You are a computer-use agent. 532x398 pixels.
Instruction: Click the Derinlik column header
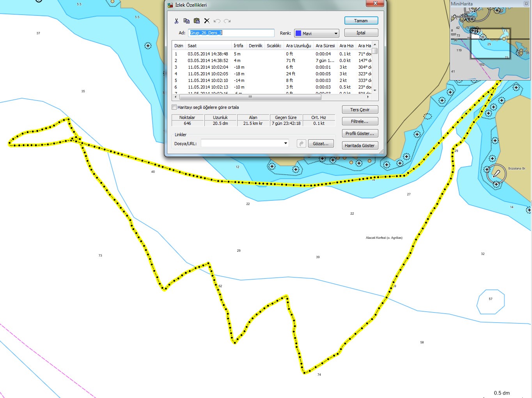[x=256, y=46]
